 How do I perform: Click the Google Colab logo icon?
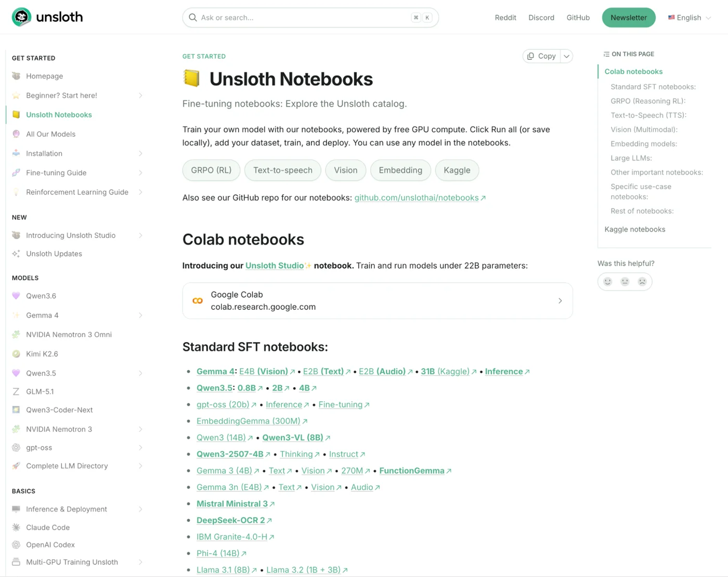(x=198, y=301)
